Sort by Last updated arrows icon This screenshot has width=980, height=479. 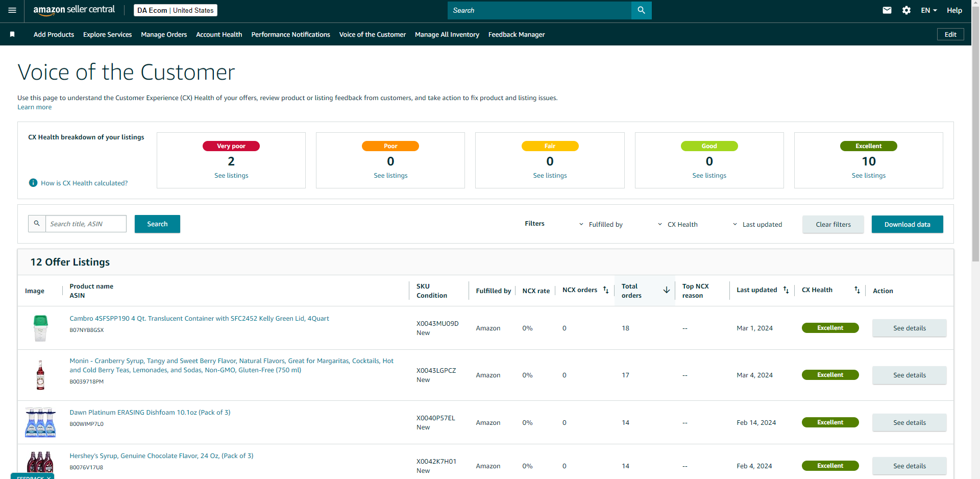(786, 290)
